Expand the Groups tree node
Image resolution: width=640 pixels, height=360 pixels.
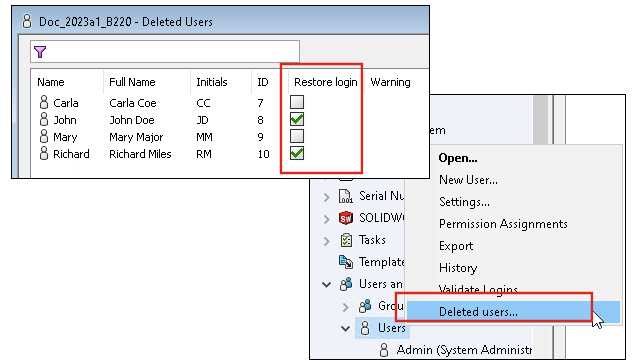click(x=345, y=307)
